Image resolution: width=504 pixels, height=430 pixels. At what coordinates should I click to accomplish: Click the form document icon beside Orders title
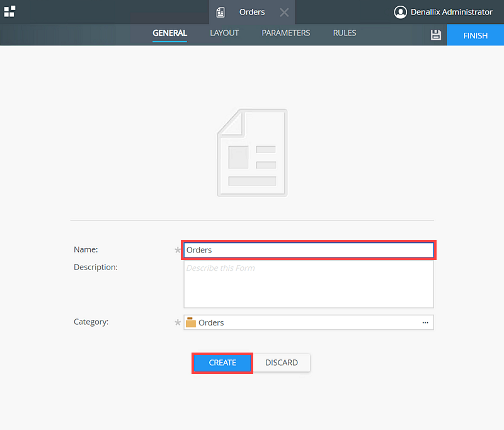tap(220, 12)
